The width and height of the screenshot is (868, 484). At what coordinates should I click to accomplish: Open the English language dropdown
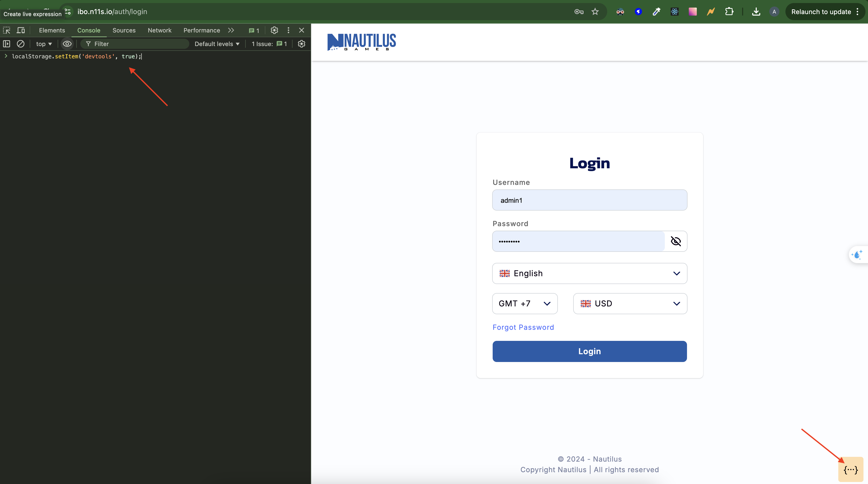(589, 273)
